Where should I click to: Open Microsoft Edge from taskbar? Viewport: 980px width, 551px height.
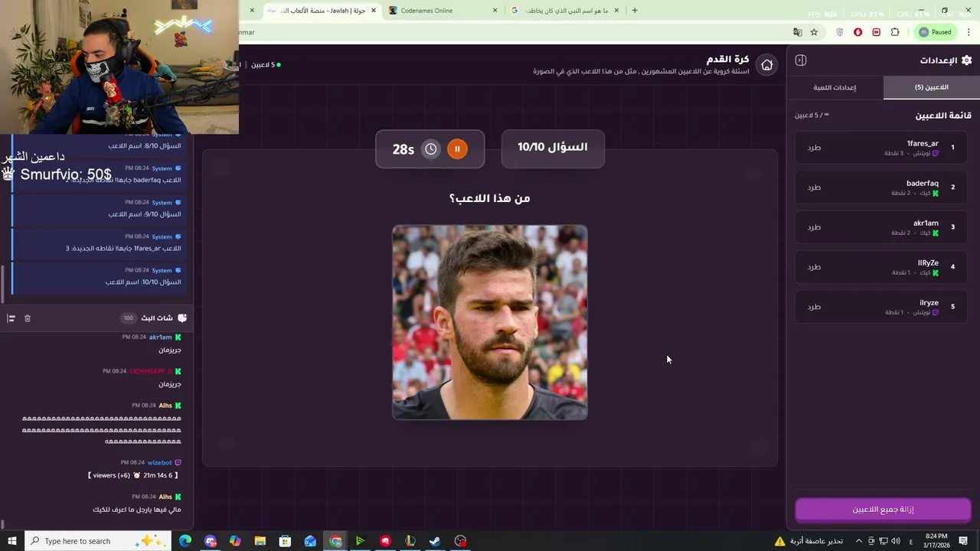[185, 541]
